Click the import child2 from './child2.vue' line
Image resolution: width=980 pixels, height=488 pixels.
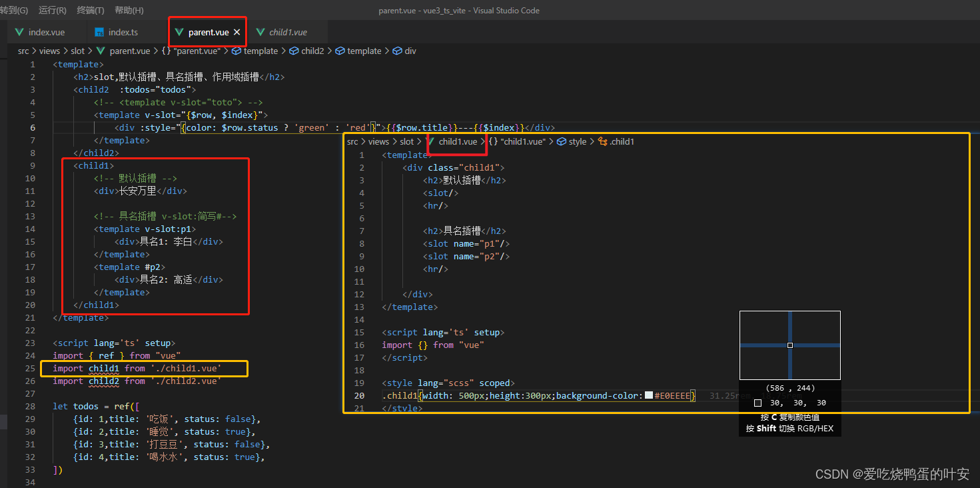pyautogui.click(x=137, y=381)
